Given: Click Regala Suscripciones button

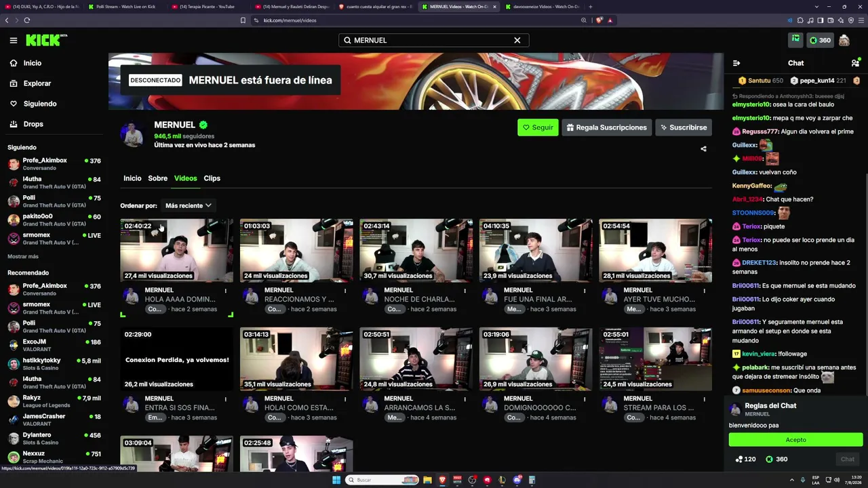Looking at the screenshot, I should [x=607, y=127].
